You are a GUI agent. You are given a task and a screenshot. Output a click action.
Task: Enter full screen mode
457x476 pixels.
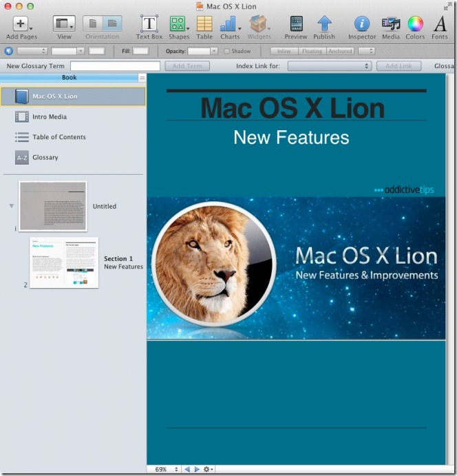coord(447,6)
